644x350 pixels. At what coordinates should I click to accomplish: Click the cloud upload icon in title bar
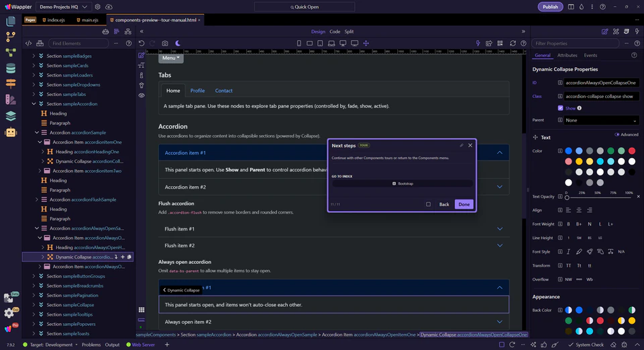(109, 7)
